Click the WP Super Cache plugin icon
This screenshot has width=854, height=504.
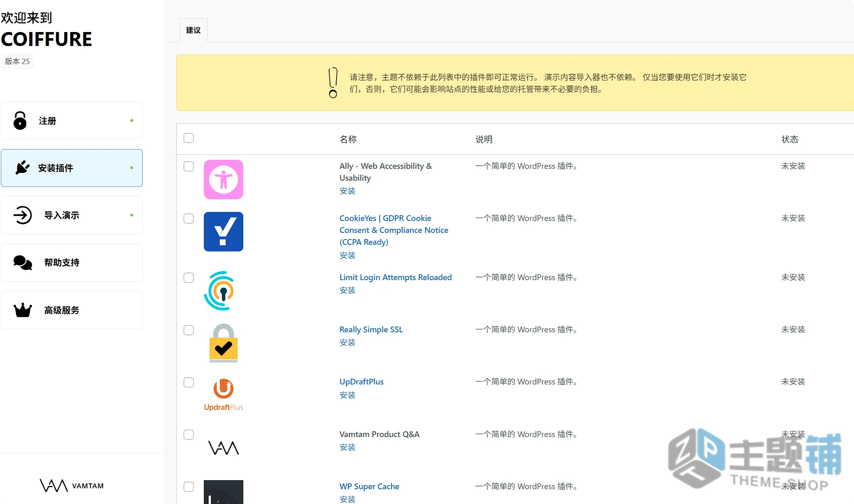[x=224, y=492]
